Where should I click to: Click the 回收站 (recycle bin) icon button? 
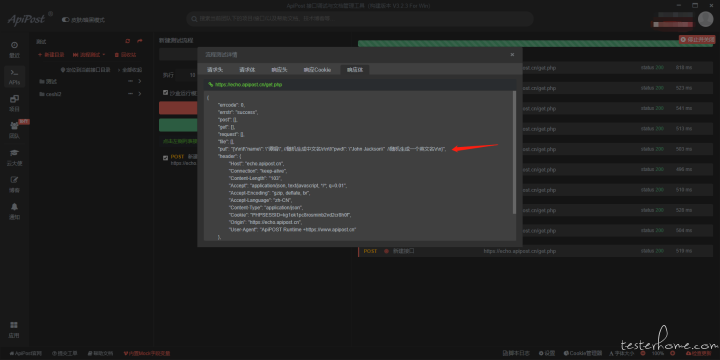pos(125,55)
